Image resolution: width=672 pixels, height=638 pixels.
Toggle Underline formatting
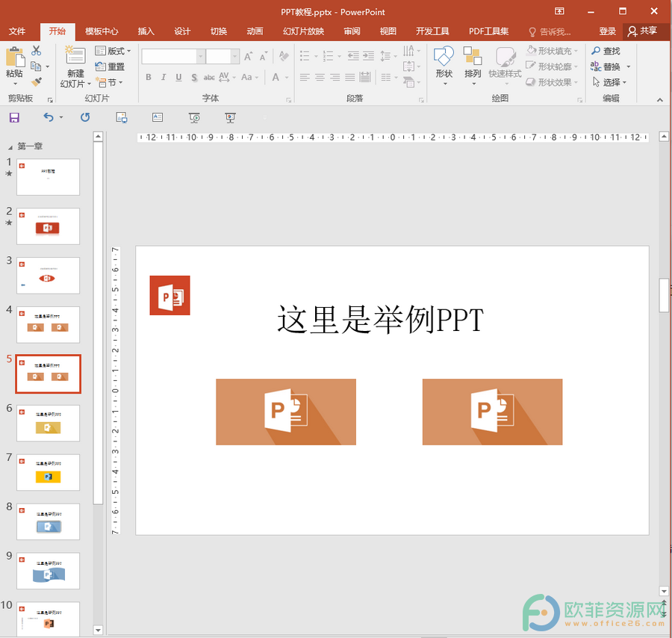coord(178,77)
